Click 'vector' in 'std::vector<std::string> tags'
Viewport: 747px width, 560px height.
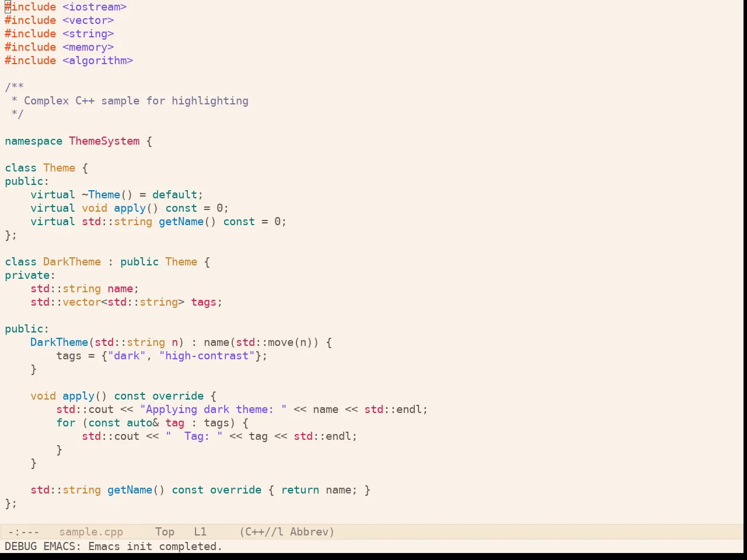click(82, 302)
